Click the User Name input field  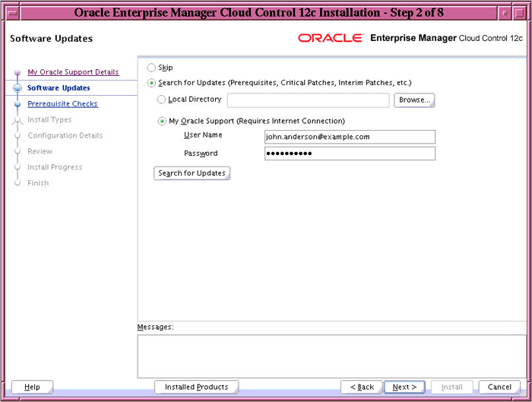click(x=350, y=137)
